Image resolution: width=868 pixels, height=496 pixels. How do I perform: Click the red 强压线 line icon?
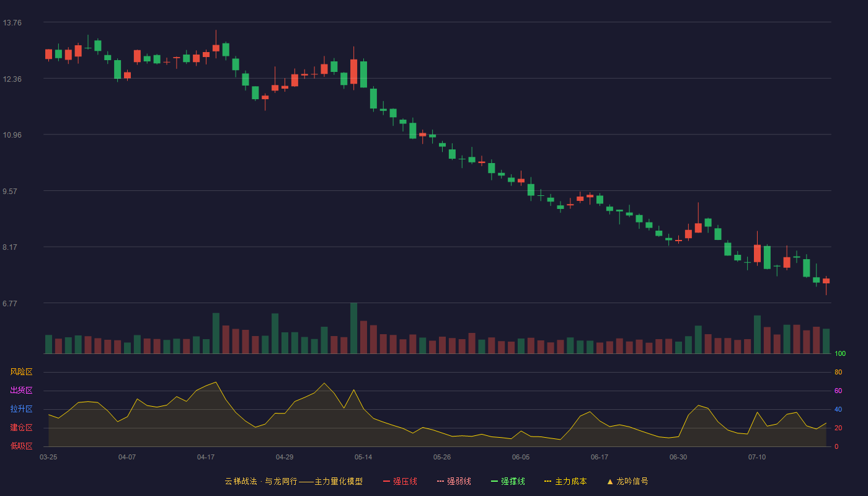tap(386, 481)
